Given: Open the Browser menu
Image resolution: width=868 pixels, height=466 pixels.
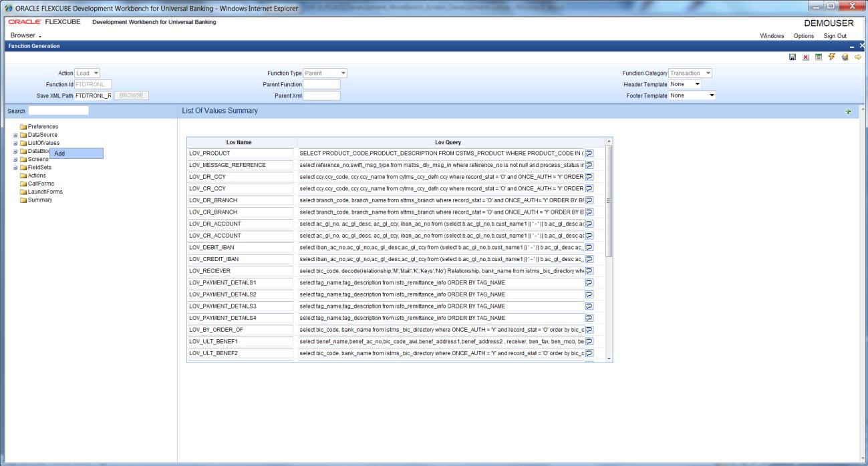Looking at the screenshot, I should [x=27, y=35].
